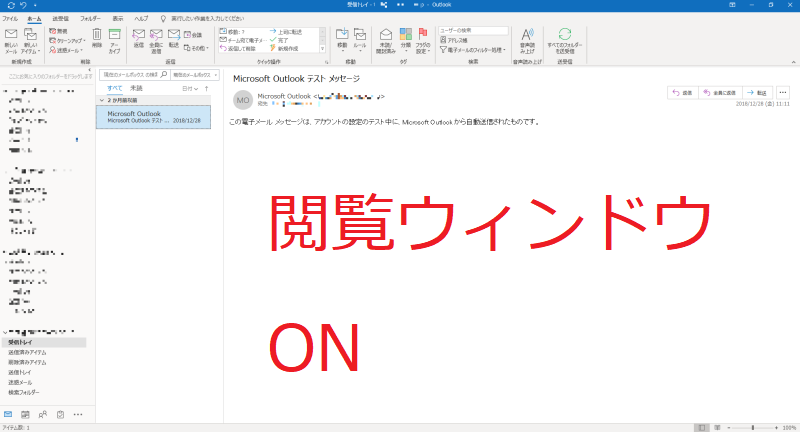The image size is (800, 432).
Task: Open the 迷惑メール dropdown in ribbon
Action: click(x=66, y=50)
